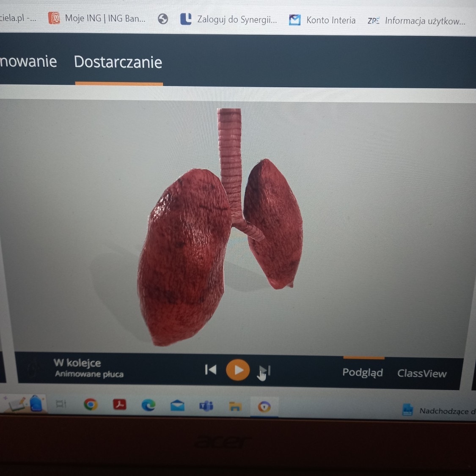Image resolution: width=476 pixels, height=476 pixels.
Task: Open File Explorer from the taskbar
Action: click(x=235, y=407)
